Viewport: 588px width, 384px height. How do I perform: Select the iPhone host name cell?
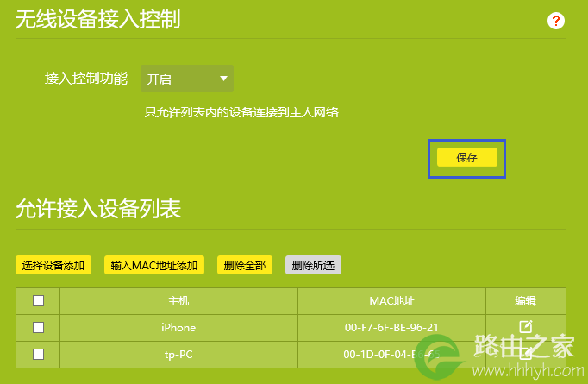[x=178, y=328]
